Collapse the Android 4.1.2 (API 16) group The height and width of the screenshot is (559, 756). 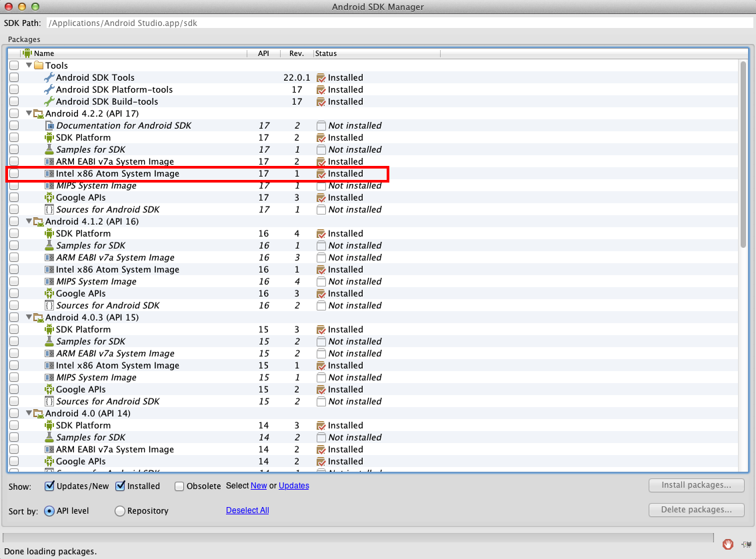pos(29,221)
